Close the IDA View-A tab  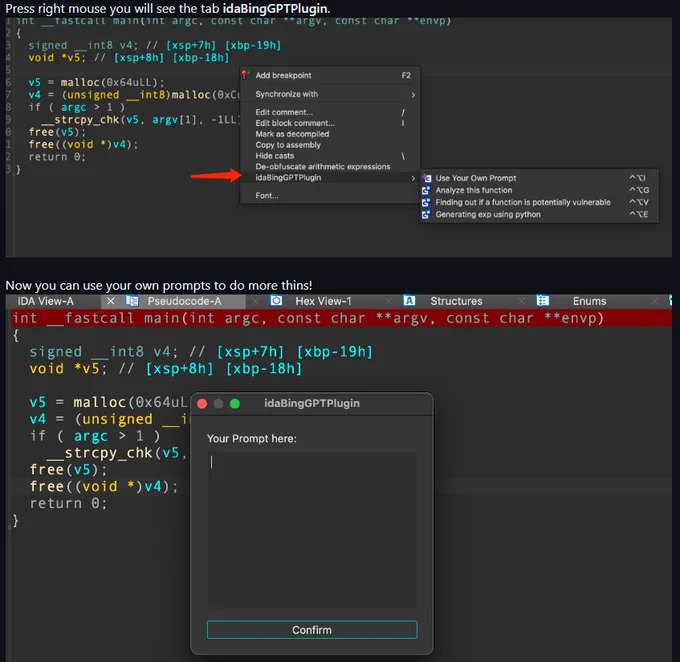[x=111, y=301]
